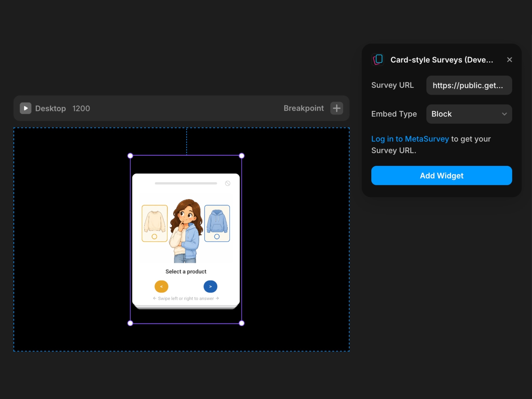Click the Swipe left or right hint

[x=186, y=299]
